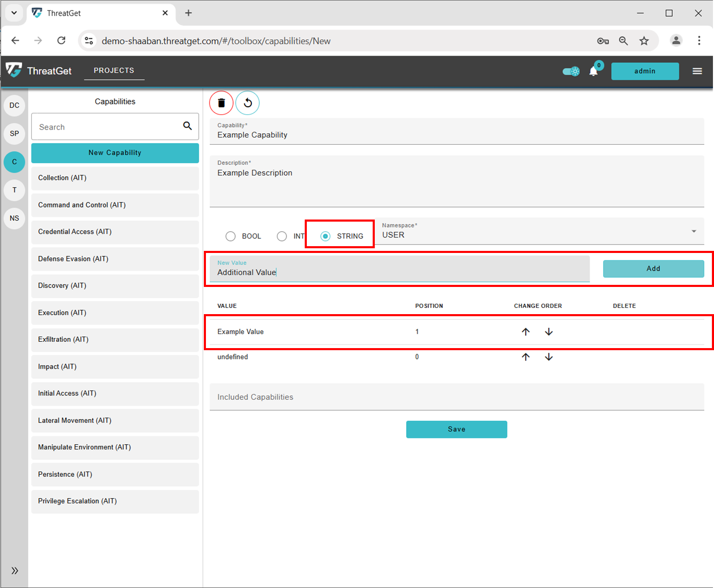Select the BOOL radio button

[x=231, y=236]
